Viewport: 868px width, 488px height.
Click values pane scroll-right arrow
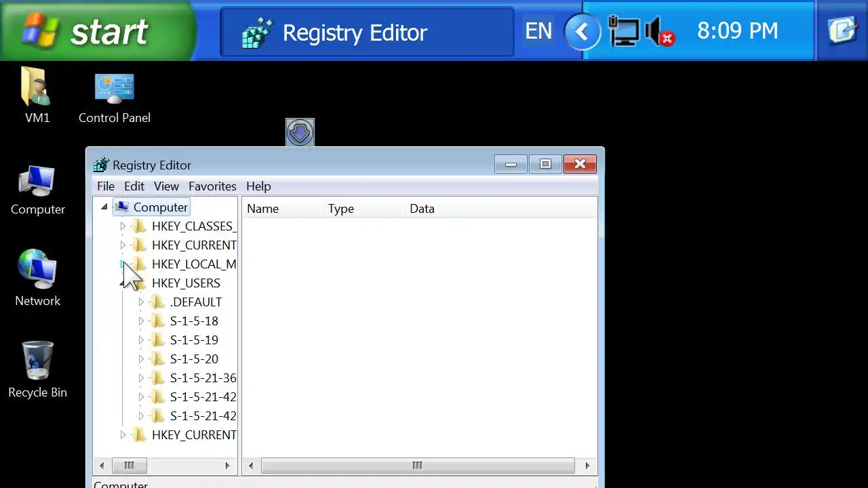pos(587,466)
